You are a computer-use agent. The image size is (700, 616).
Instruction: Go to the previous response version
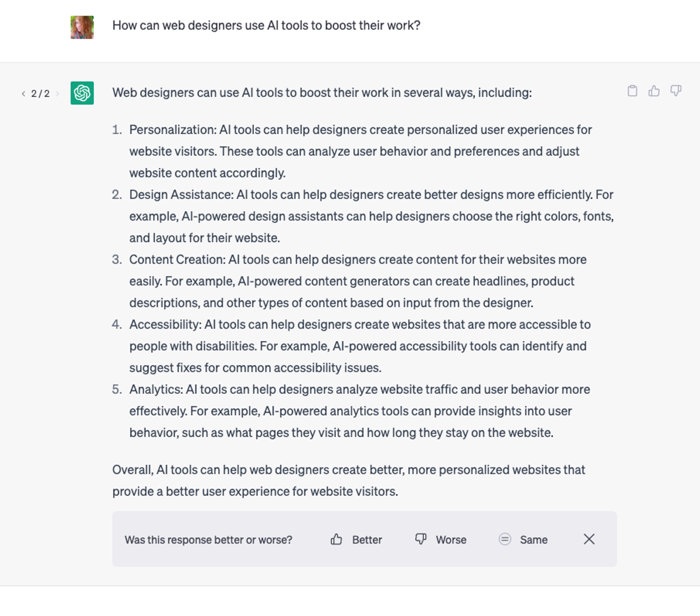(x=23, y=94)
